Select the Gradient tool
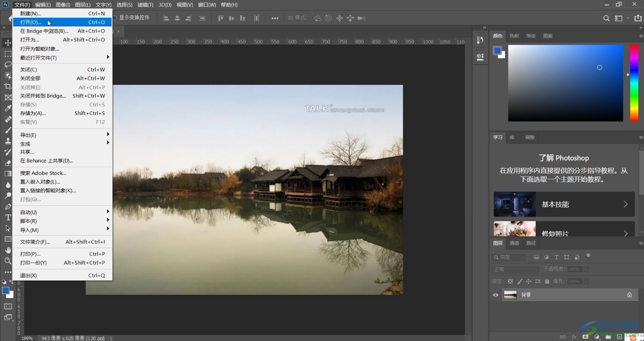 (x=8, y=174)
